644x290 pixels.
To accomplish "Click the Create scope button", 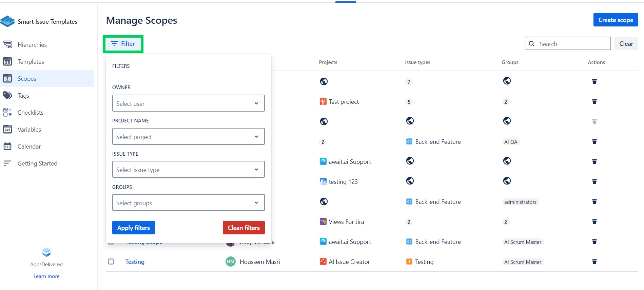I will click(615, 20).
